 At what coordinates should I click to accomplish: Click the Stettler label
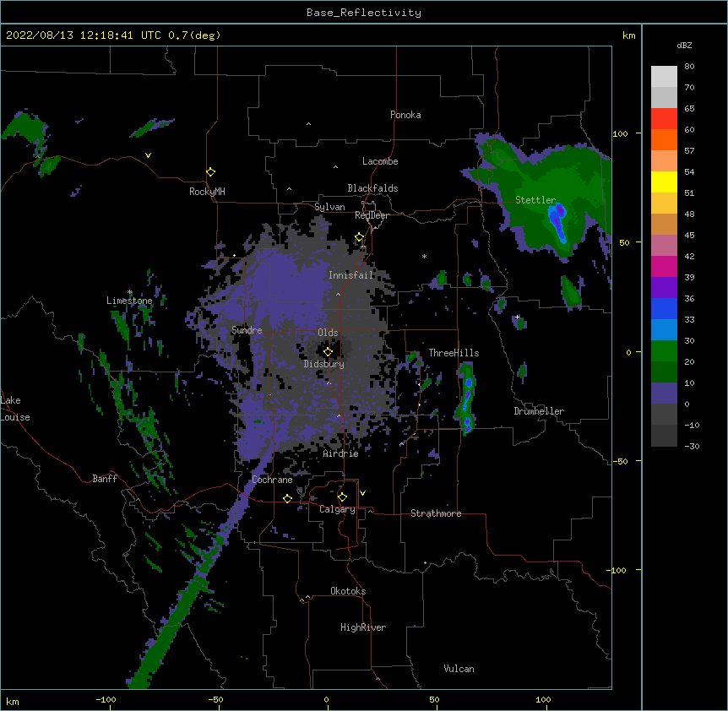pos(535,200)
